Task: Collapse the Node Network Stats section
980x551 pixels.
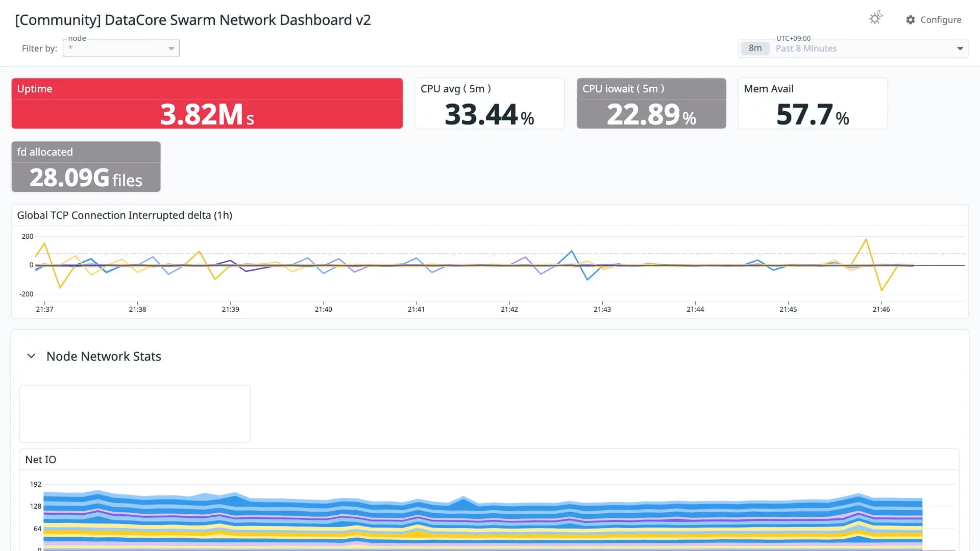Action: (31, 356)
